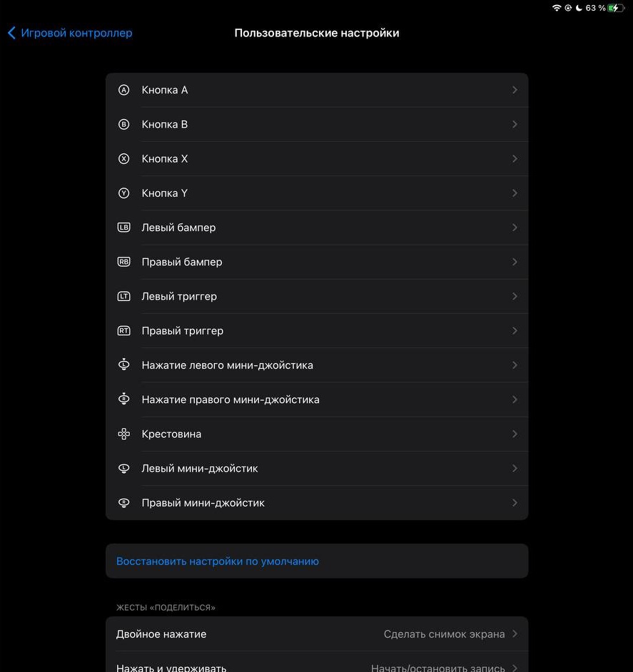Open Нажатие правого мини-джойстика row

click(x=317, y=399)
